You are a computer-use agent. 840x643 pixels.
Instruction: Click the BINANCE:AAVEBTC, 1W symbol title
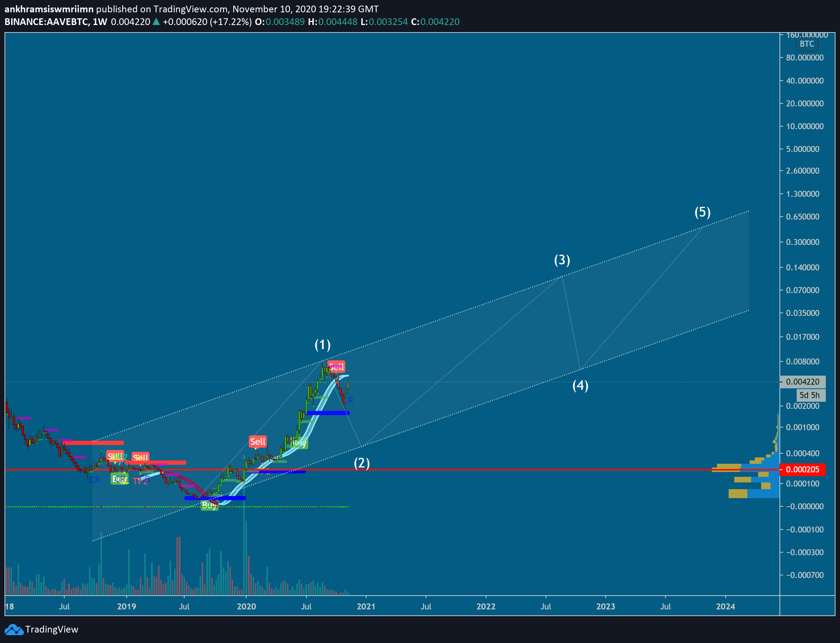pos(56,22)
